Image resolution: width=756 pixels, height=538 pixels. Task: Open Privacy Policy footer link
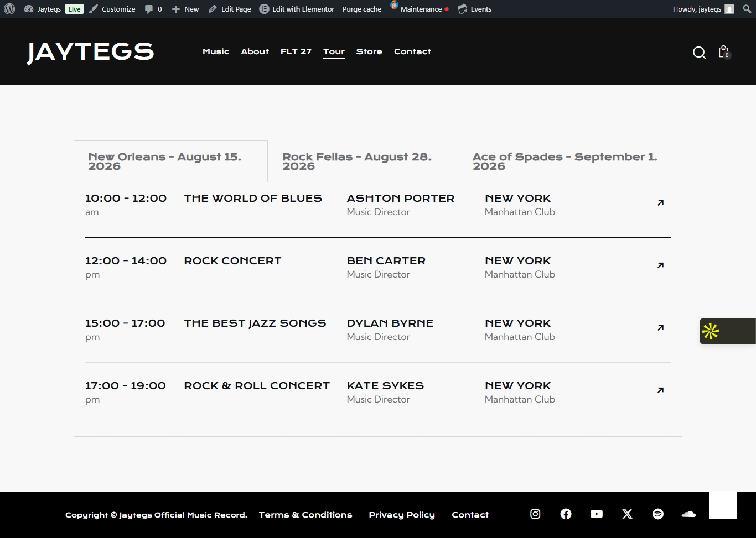[x=402, y=515]
